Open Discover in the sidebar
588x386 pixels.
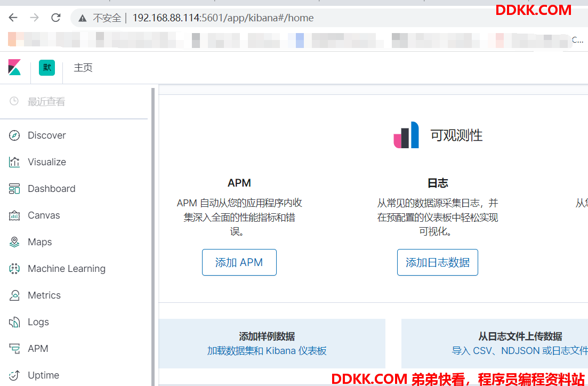pyautogui.click(x=46, y=135)
